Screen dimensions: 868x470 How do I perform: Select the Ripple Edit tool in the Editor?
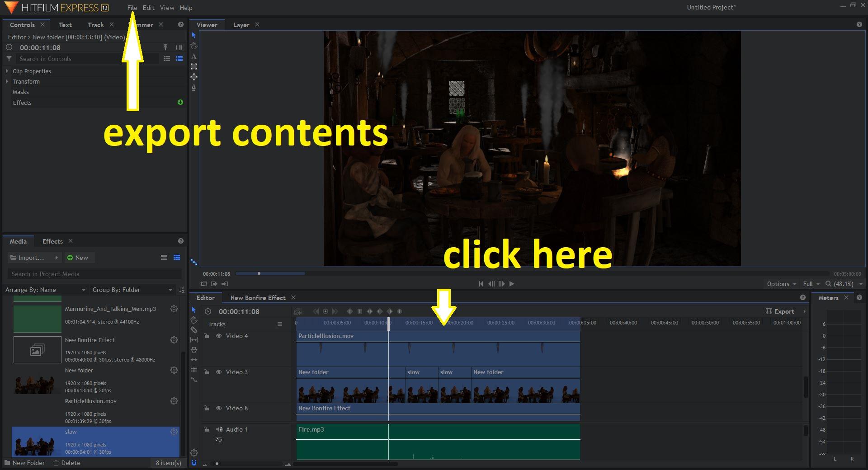click(x=194, y=360)
